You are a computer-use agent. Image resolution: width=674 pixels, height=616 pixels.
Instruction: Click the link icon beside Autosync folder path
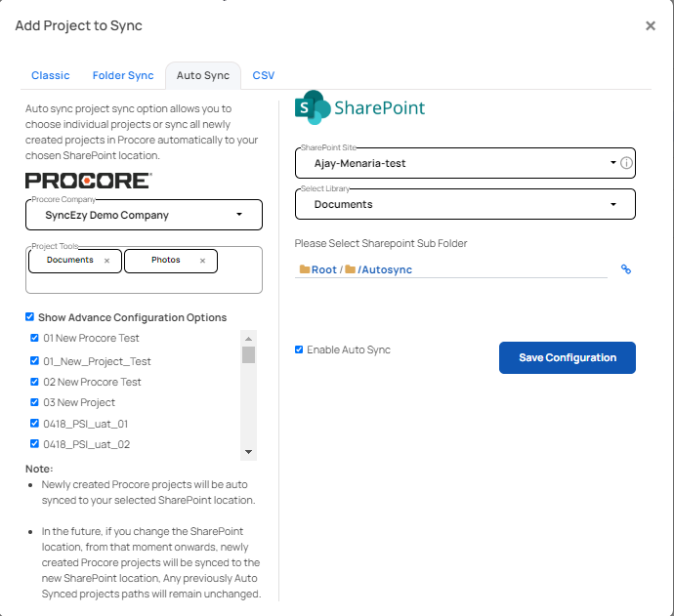coord(626,269)
